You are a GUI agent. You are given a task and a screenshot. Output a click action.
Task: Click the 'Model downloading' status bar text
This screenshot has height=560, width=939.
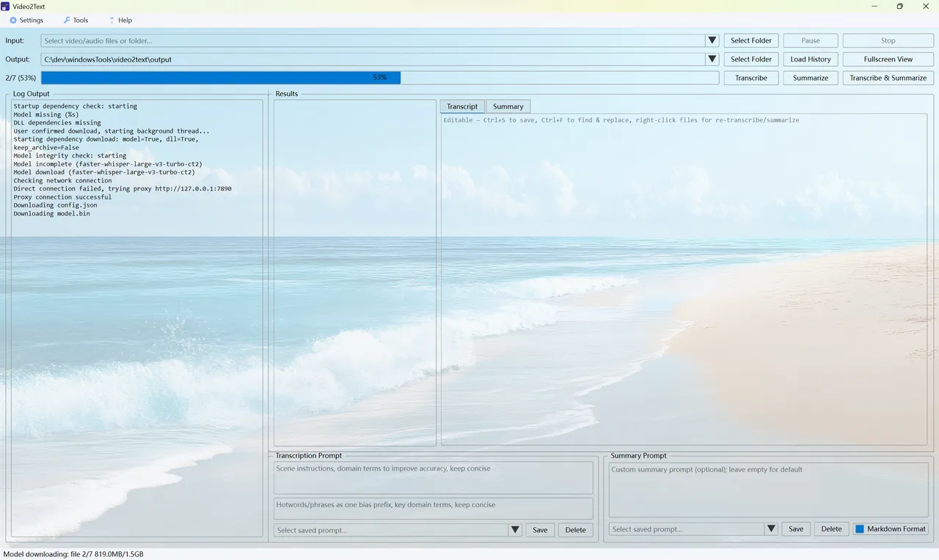[x=73, y=554]
